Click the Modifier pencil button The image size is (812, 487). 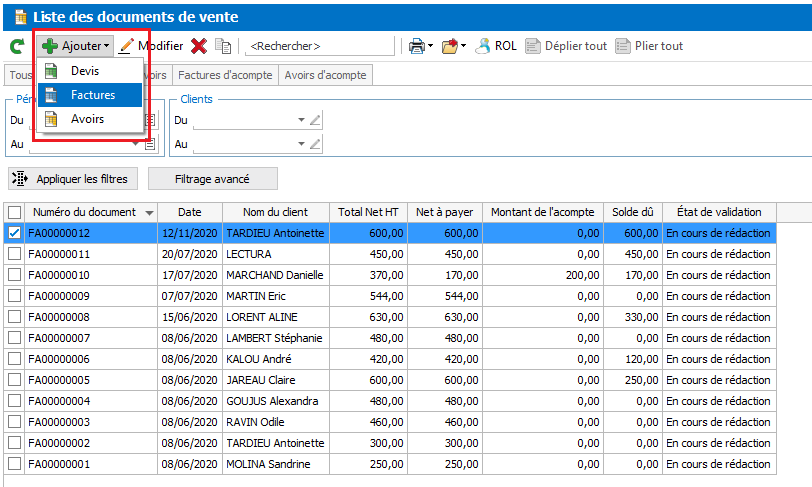coord(151,46)
